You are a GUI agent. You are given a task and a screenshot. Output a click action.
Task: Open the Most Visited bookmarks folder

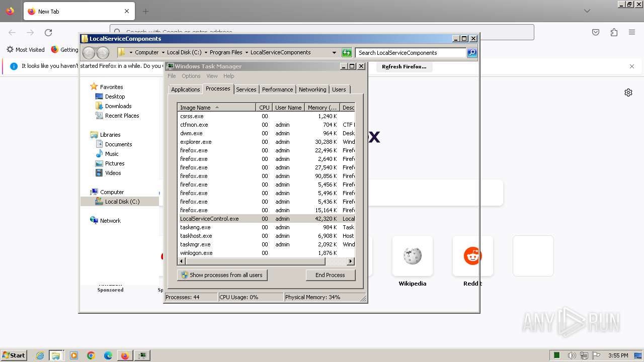(26, 50)
